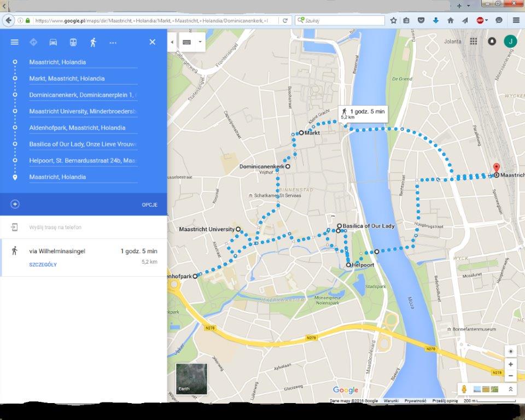525x420 pixels.
Task: Open Warunki terms link at map bottom
Action: click(x=390, y=400)
